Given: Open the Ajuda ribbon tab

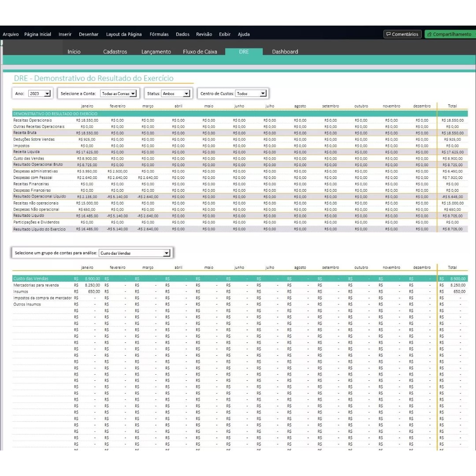Looking at the screenshot, I should (244, 34).
